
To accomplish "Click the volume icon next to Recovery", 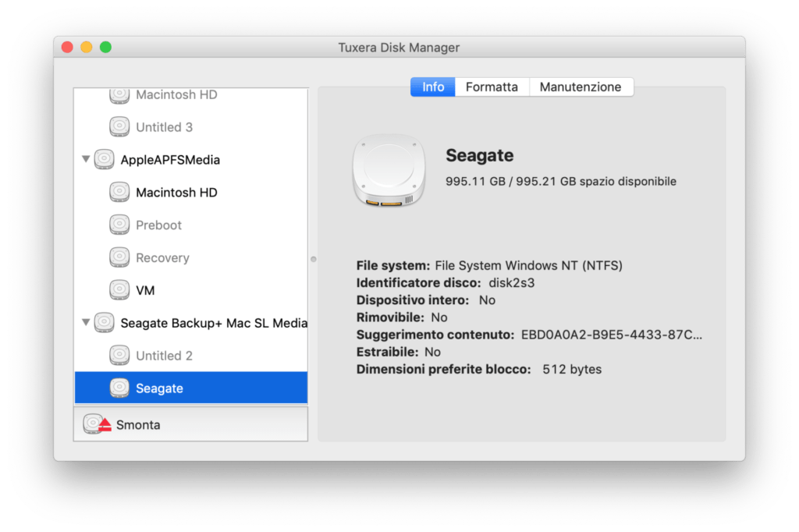I will pyautogui.click(x=119, y=257).
